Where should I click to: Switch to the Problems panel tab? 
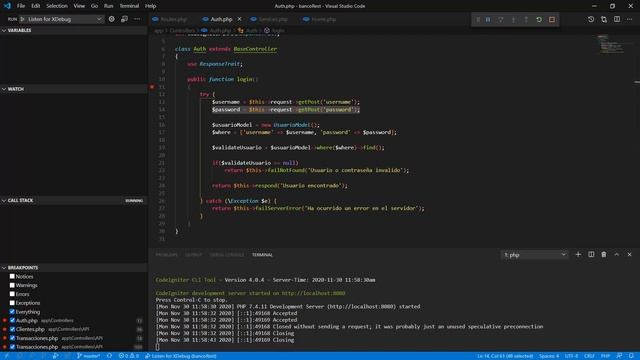click(167, 255)
